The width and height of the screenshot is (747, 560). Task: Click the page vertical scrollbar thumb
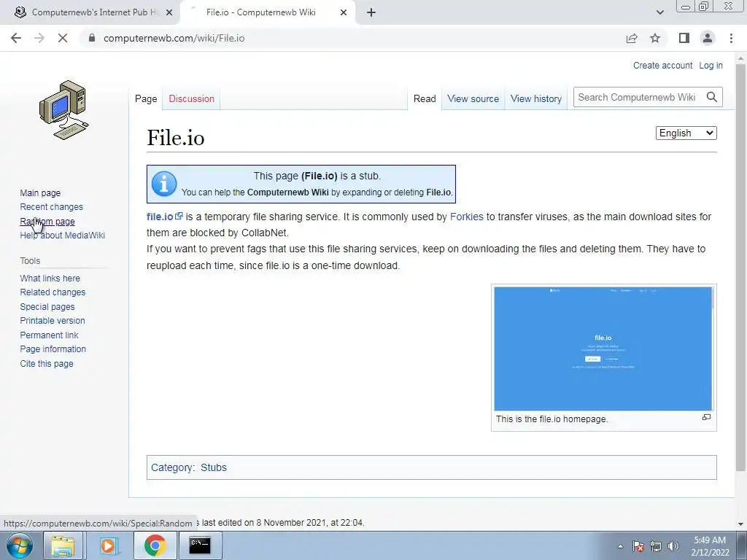tap(740, 267)
